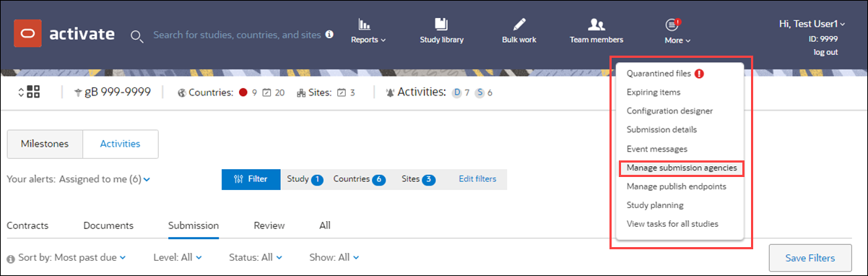Select Manage submission agencies
Image resolution: width=868 pixels, height=276 pixels.
[682, 168]
